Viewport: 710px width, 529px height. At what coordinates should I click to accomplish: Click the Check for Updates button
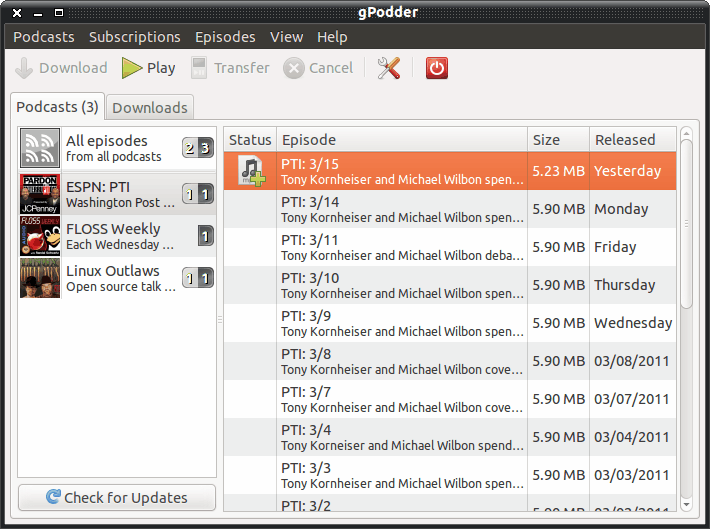pyautogui.click(x=117, y=497)
